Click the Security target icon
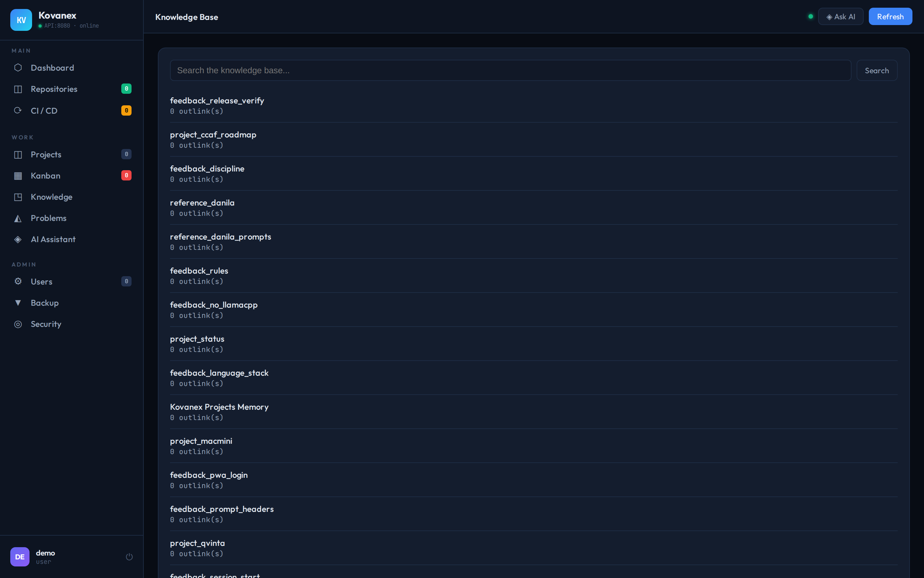Viewport: 924px width, 578px height. (x=18, y=324)
